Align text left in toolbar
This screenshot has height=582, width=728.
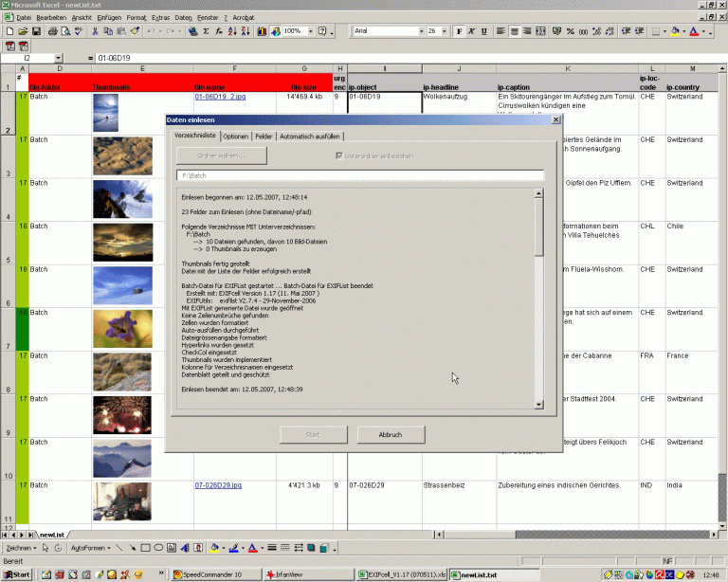(500, 31)
